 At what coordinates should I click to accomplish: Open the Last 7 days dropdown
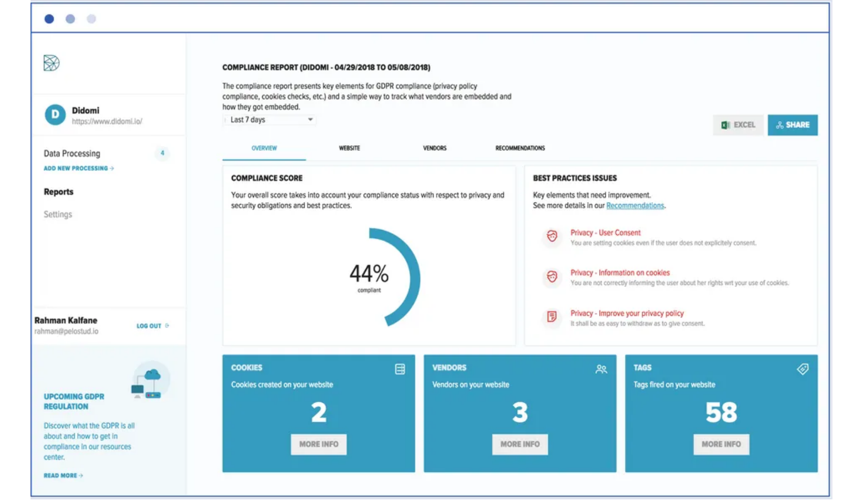(270, 120)
